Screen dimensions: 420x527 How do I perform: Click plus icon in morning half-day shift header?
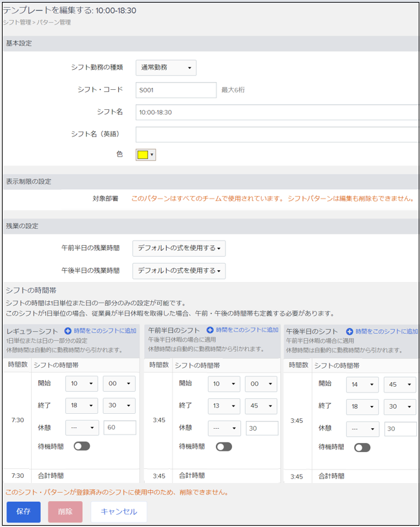[x=210, y=330]
